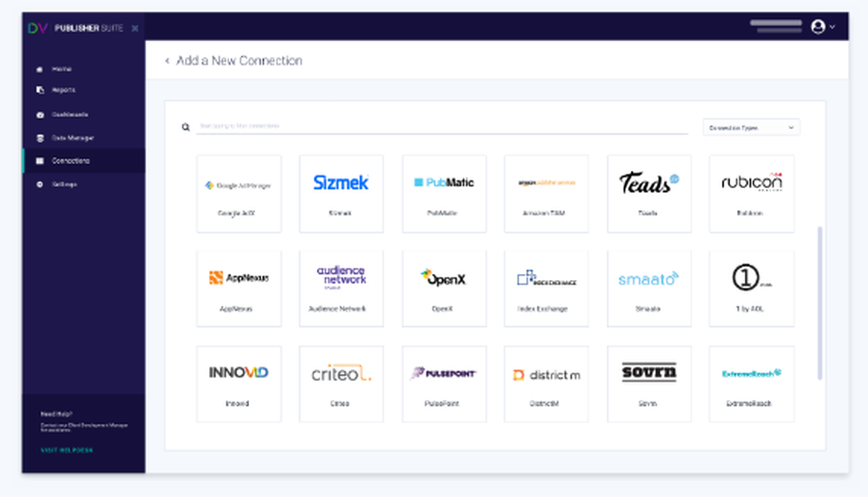Select the Teads connection card

pos(649,193)
